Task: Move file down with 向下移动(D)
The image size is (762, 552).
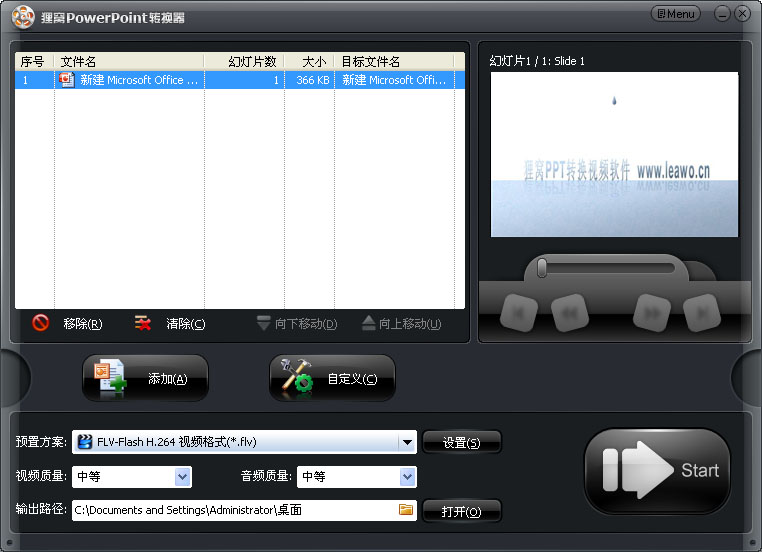Action: coord(297,324)
